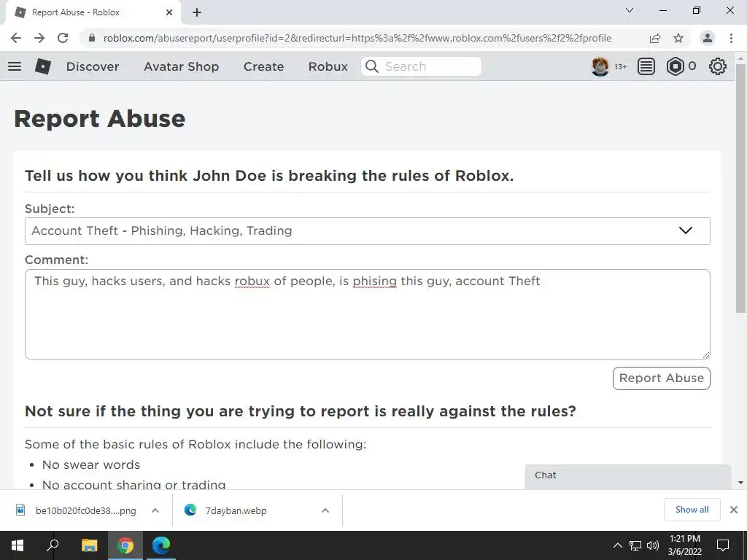The image size is (747, 560).
Task: Expand options for 7dayban.webp download
Action: [x=325, y=510]
